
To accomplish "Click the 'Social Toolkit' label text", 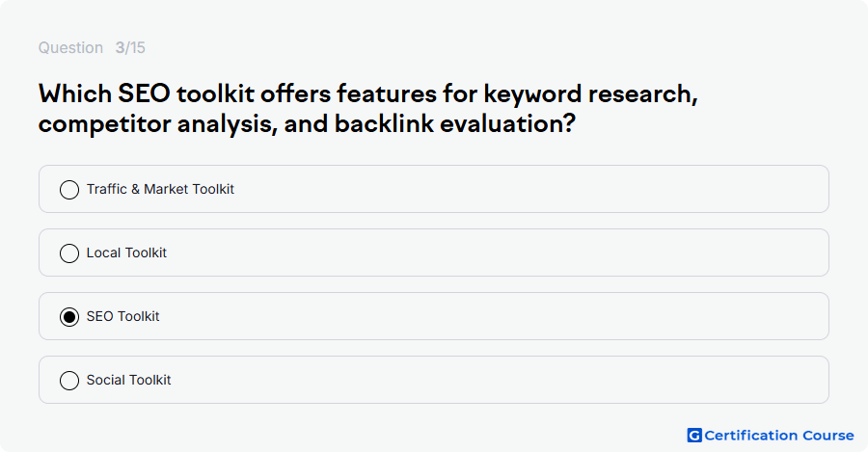I will pos(128,380).
